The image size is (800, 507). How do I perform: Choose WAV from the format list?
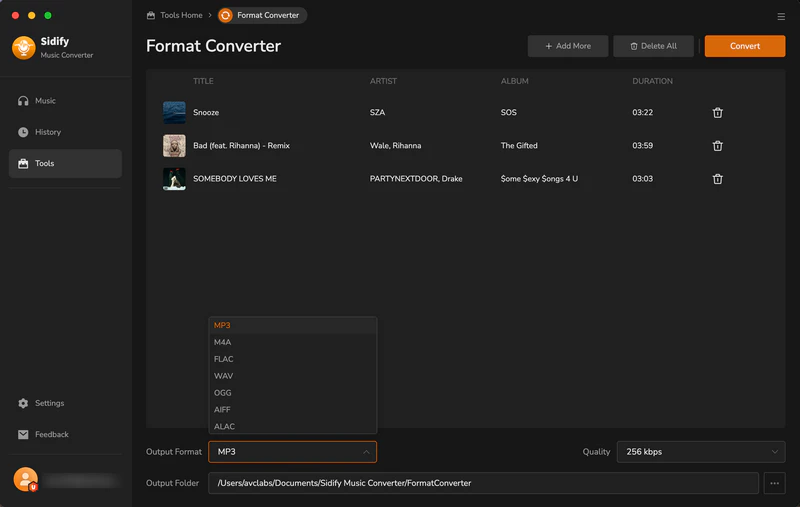(293, 376)
